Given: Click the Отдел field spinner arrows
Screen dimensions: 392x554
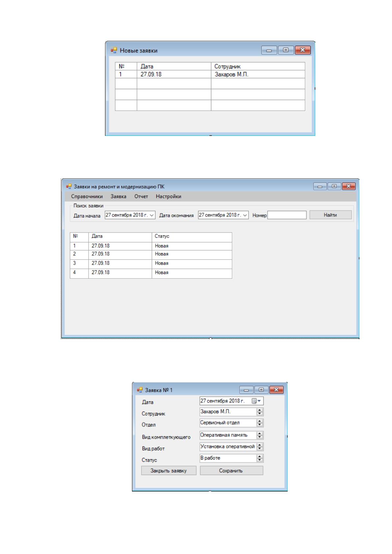Looking at the screenshot, I should click(x=260, y=423).
